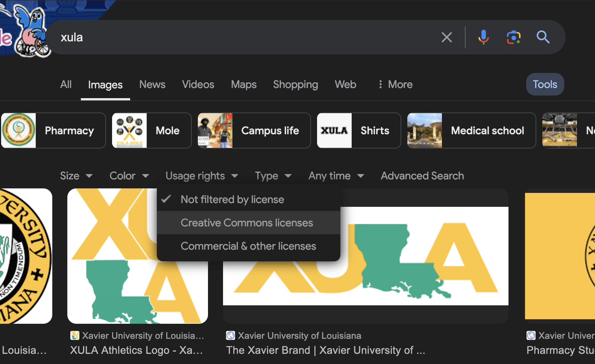Filter by Pharmacy suggestion chip
This screenshot has width=595, height=364.
(x=53, y=130)
